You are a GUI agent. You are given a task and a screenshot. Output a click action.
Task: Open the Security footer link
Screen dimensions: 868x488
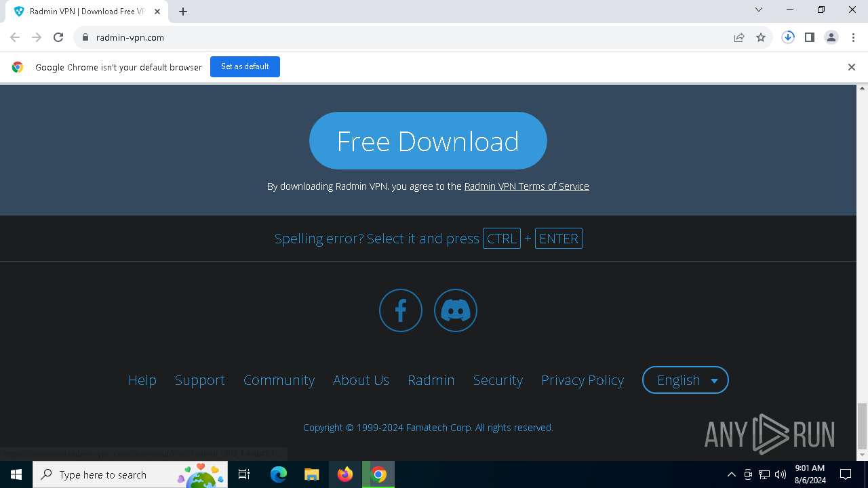click(498, 380)
